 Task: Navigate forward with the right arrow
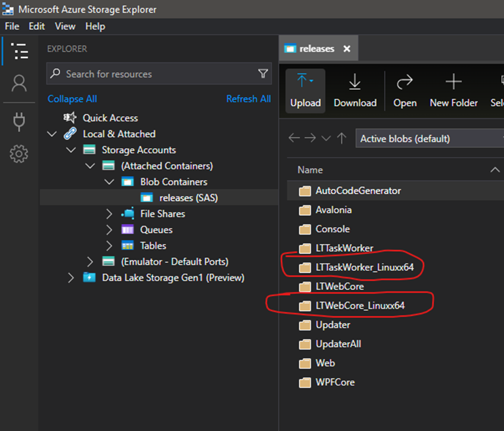pyautogui.click(x=310, y=138)
